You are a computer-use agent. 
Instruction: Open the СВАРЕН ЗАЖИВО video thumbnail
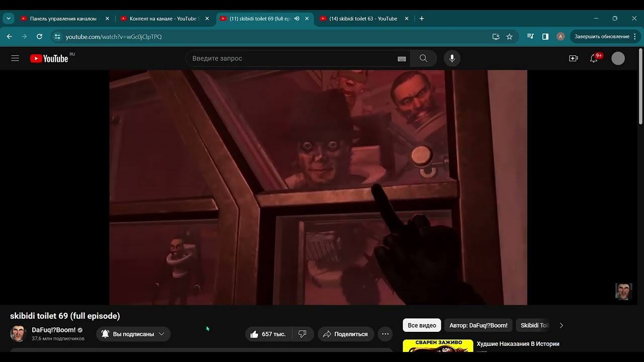point(438,346)
